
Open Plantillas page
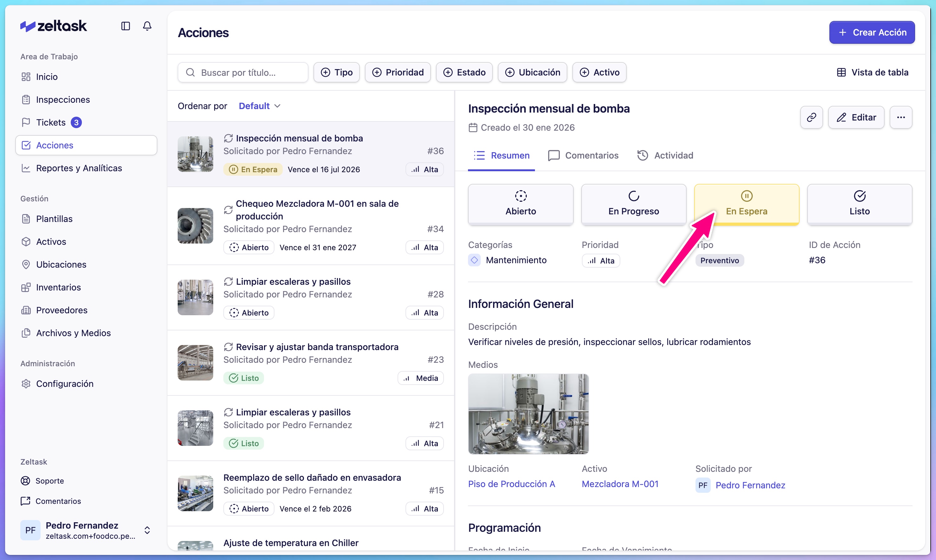pyautogui.click(x=86, y=219)
